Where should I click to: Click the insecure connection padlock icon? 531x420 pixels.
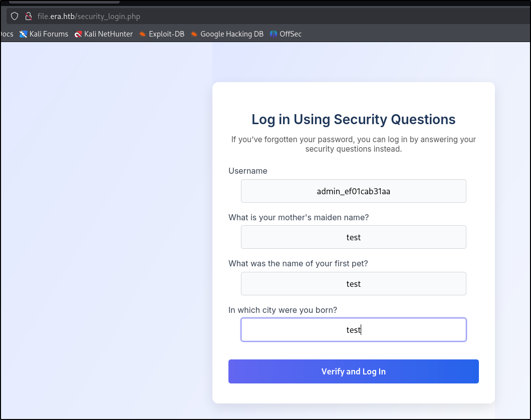(x=28, y=16)
